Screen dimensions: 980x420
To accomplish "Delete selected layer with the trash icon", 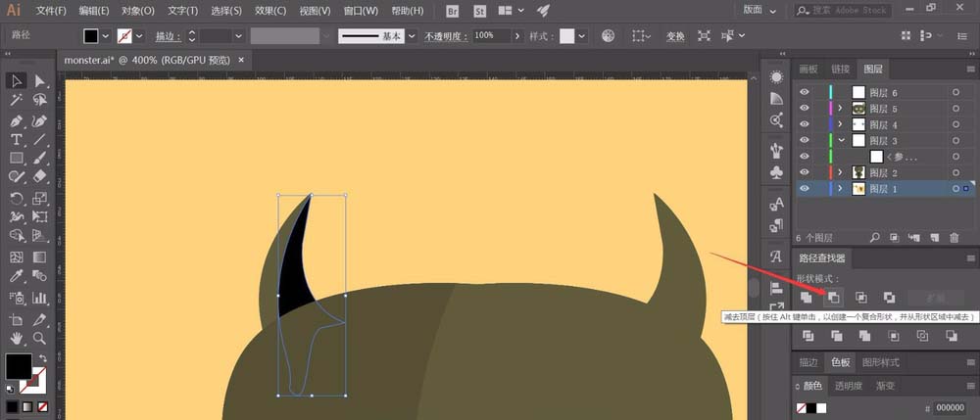I will (x=954, y=237).
